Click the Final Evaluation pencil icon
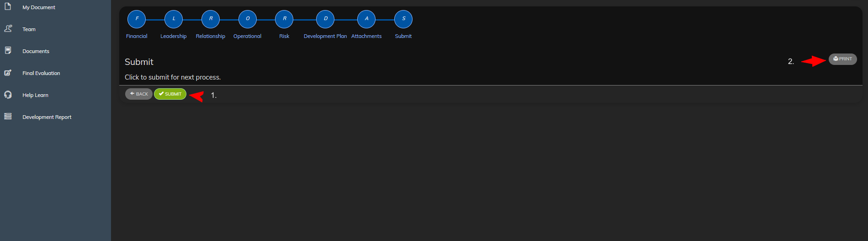The image size is (868, 241). (8, 73)
